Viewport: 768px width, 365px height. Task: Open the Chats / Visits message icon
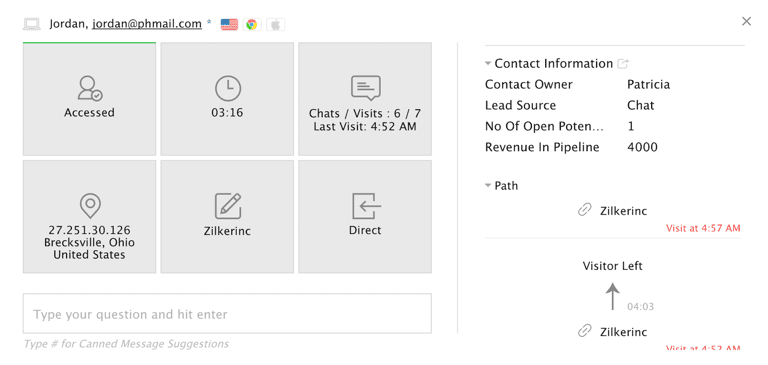(365, 88)
